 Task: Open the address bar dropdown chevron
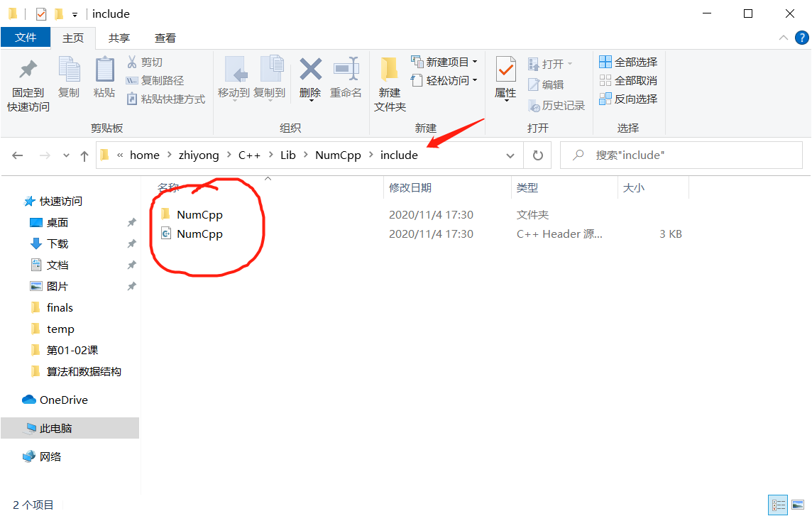click(510, 155)
